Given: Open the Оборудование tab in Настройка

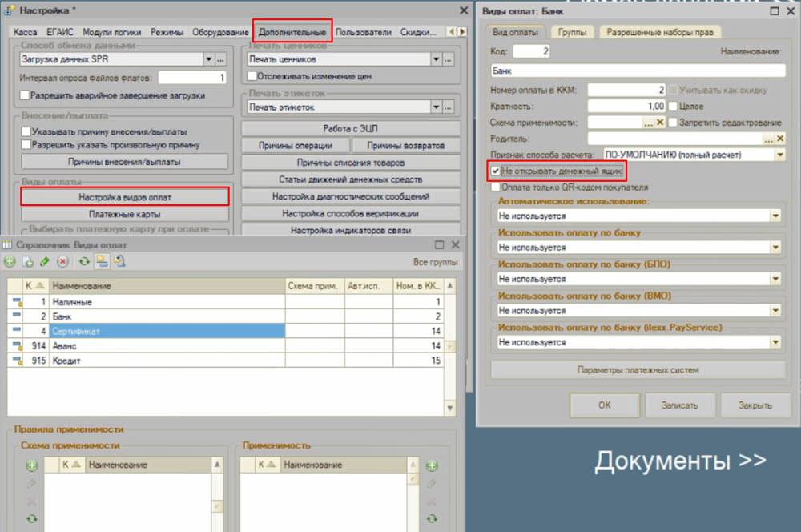Looking at the screenshot, I should click(x=220, y=33).
